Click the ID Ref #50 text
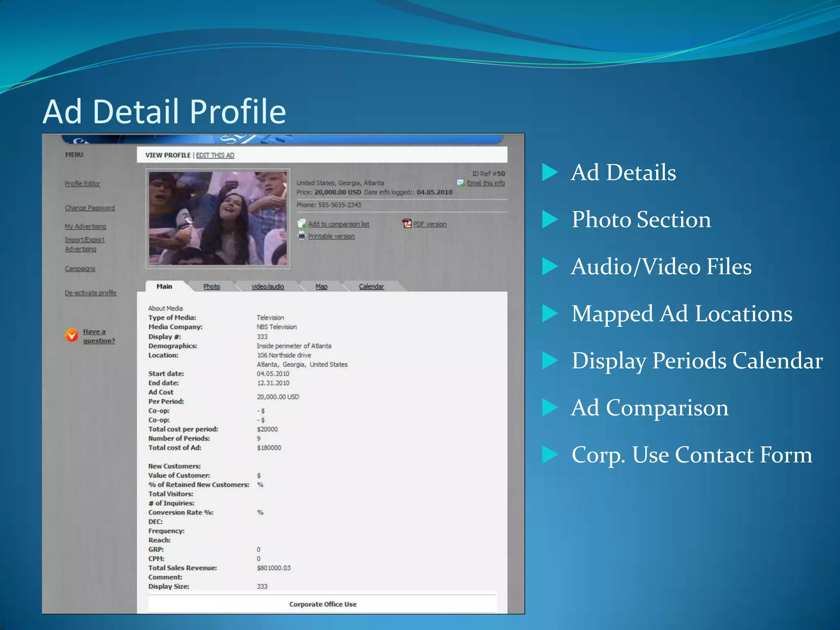The image size is (840, 630). (x=488, y=173)
